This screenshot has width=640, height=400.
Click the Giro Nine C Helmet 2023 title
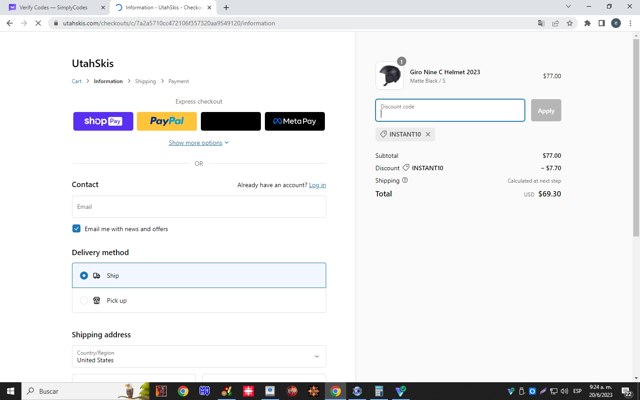pyautogui.click(x=445, y=72)
